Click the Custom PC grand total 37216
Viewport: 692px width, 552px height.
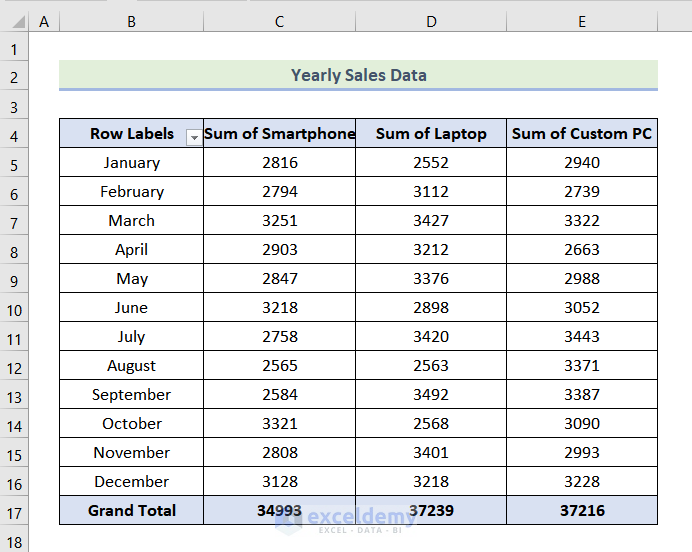tap(582, 511)
